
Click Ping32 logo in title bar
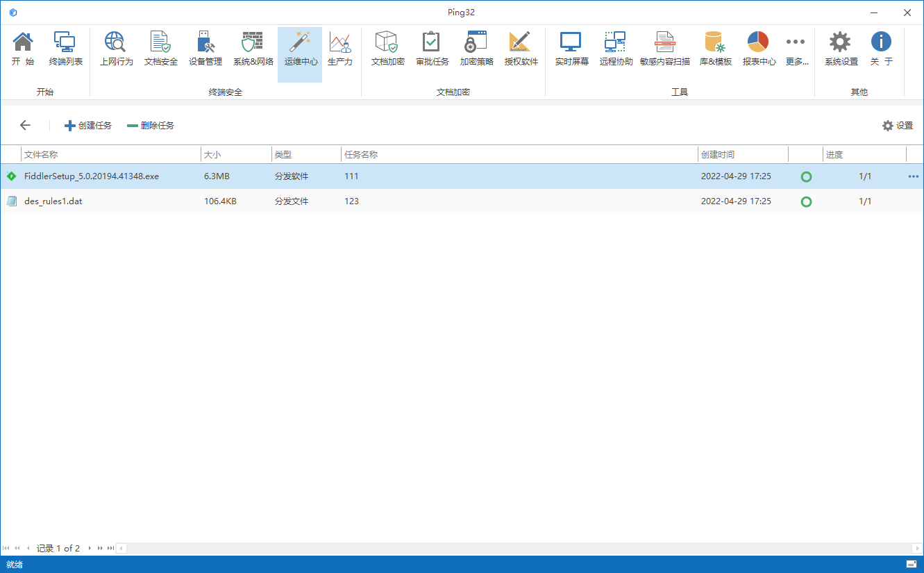click(x=13, y=13)
